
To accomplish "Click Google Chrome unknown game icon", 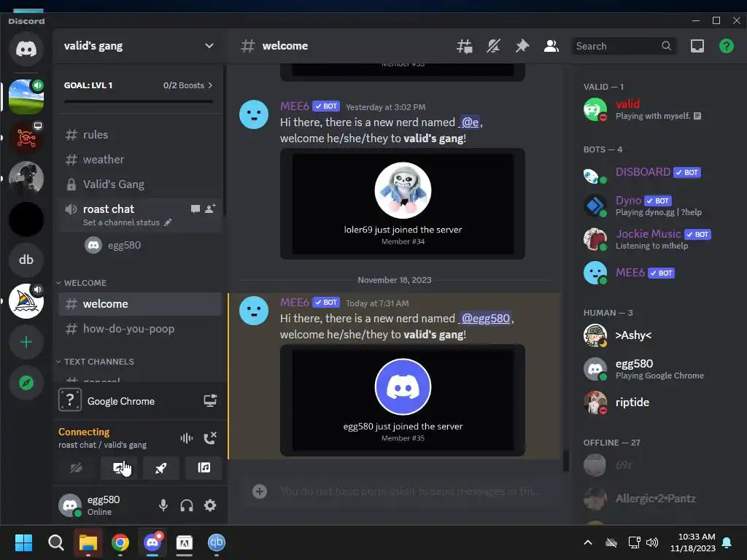I will [x=70, y=400].
